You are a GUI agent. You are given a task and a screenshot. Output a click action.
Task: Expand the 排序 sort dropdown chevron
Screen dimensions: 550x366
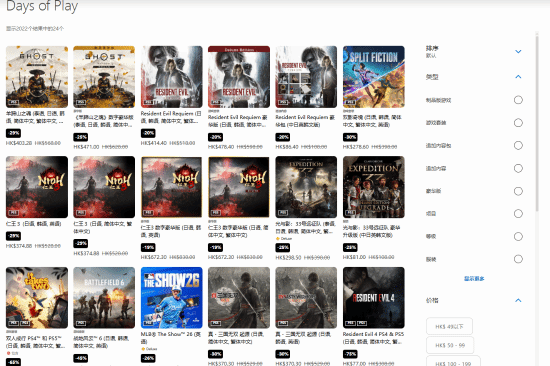click(518, 52)
